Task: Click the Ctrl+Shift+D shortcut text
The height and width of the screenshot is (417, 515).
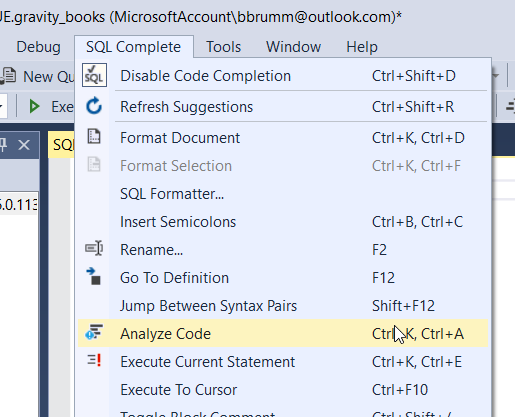Action: pos(414,76)
